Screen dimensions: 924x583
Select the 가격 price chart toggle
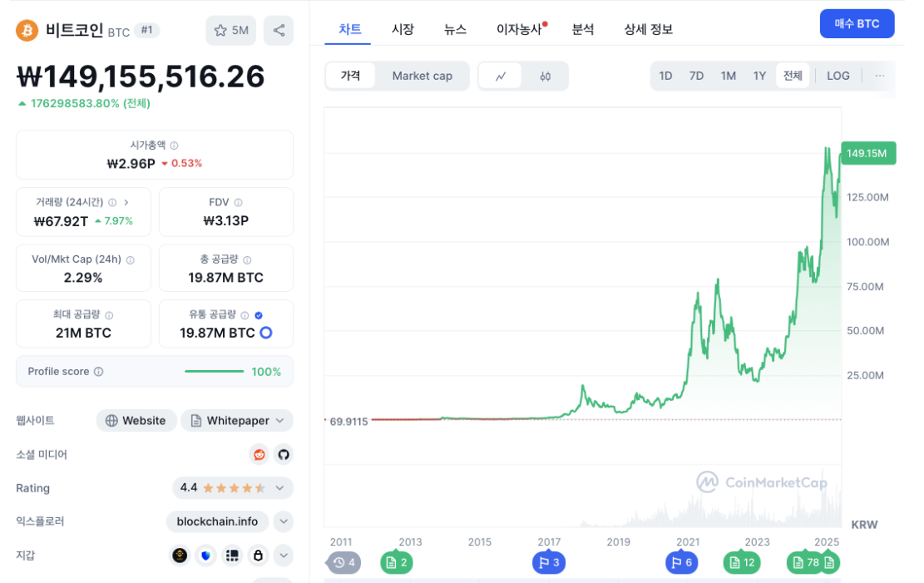[x=350, y=76]
